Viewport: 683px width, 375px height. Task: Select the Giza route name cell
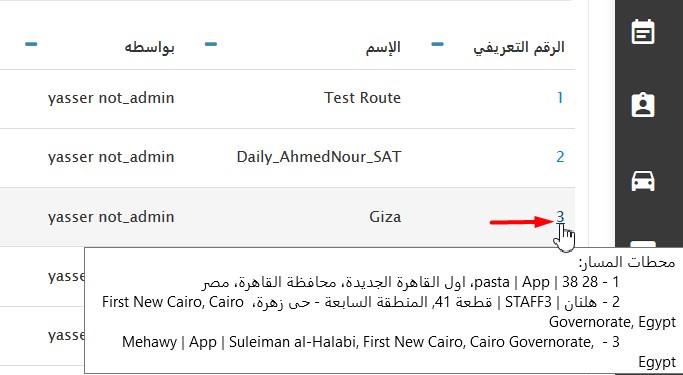point(385,216)
